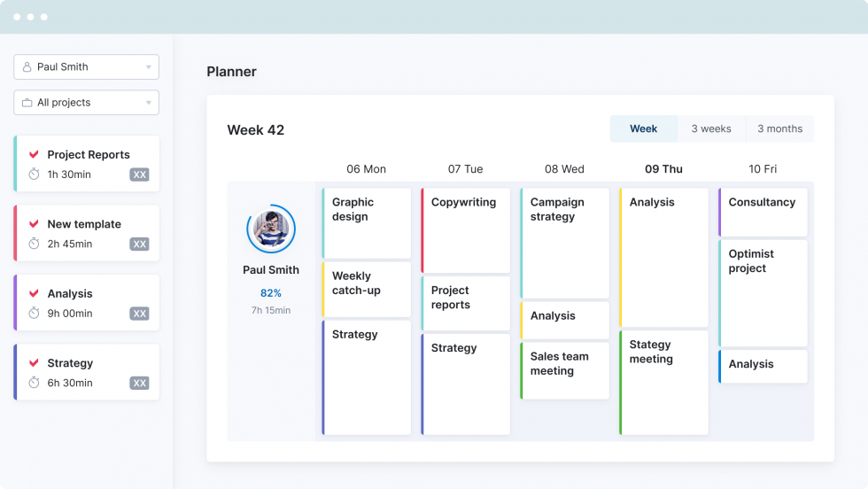Click the stopwatch icon in Project Reports card
868x489 pixels.
pyautogui.click(x=35, y=175)
